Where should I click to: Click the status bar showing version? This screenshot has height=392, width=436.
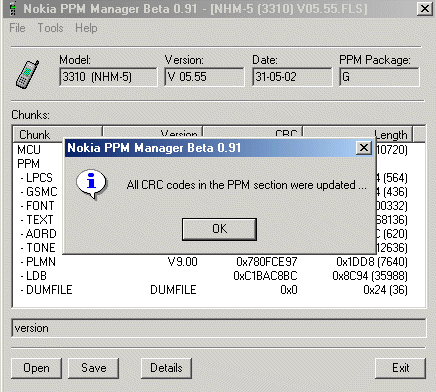tap(219, 328)
